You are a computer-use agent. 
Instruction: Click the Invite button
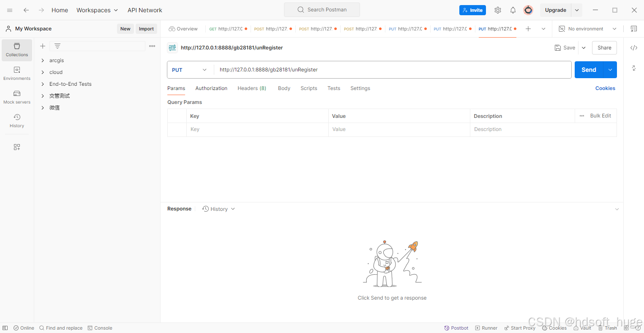click(x=472, y=10)
